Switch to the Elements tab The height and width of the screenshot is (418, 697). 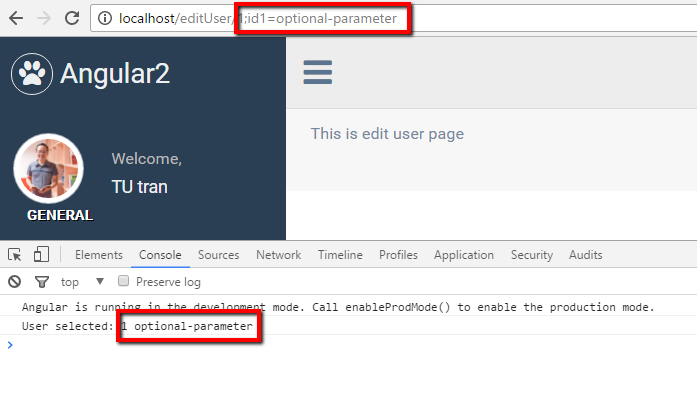coord(99,255)
